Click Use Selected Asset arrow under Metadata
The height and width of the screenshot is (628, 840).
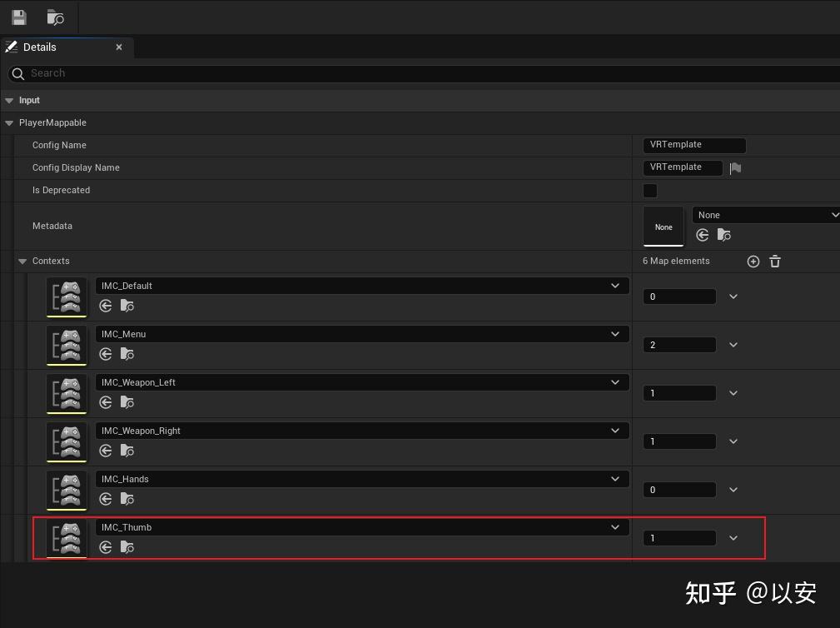702,235
